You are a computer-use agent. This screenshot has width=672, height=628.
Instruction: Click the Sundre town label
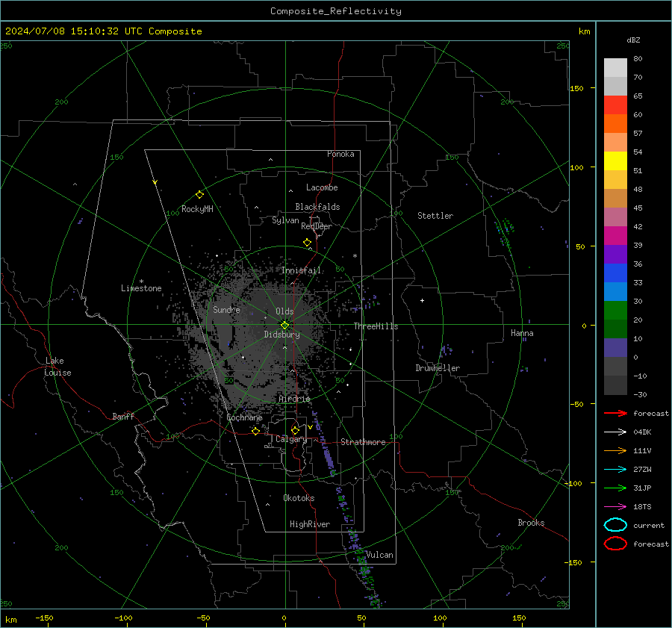click(x=226, y=309)
